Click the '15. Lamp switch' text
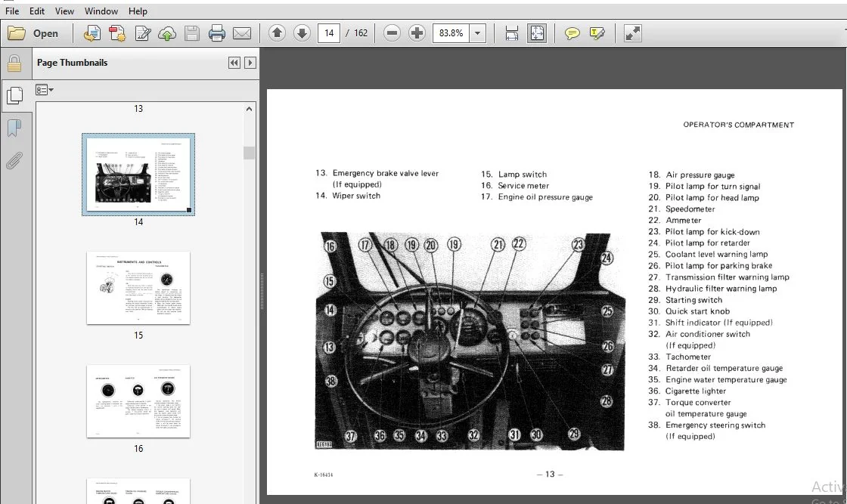Image resolution: width=847 pixels, height=504 pixels. [x=513, y=175]
